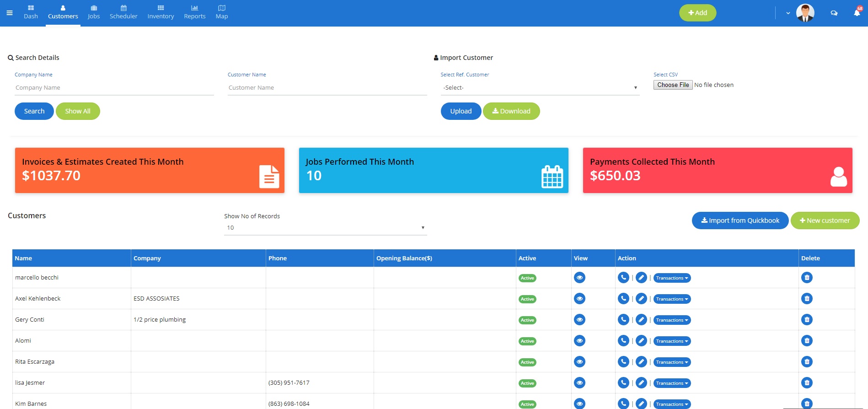Delete Alomi using trash icon

(x=807, y=341)
